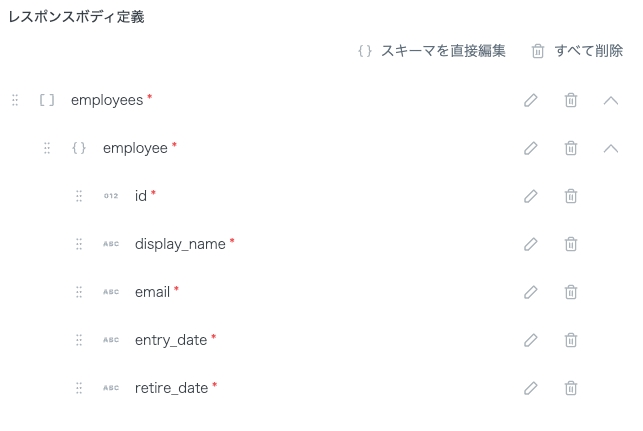
Task: Collapse the employee object node
Action: [611, 148]
